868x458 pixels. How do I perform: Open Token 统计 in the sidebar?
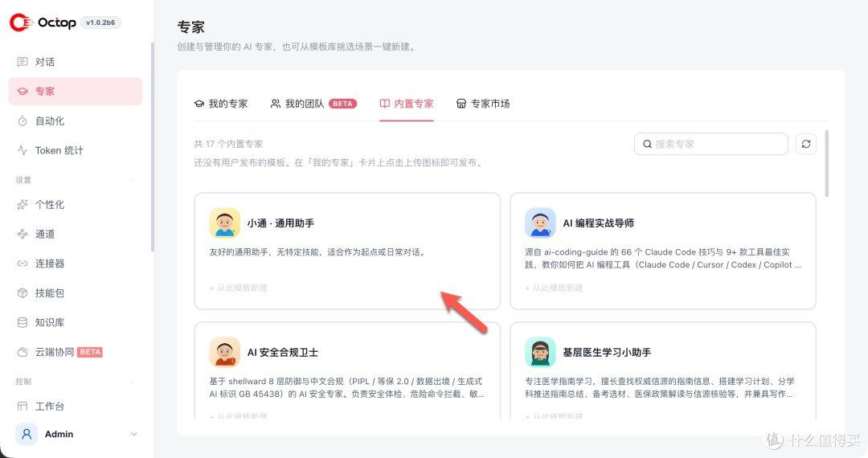(x=76, y=150)
